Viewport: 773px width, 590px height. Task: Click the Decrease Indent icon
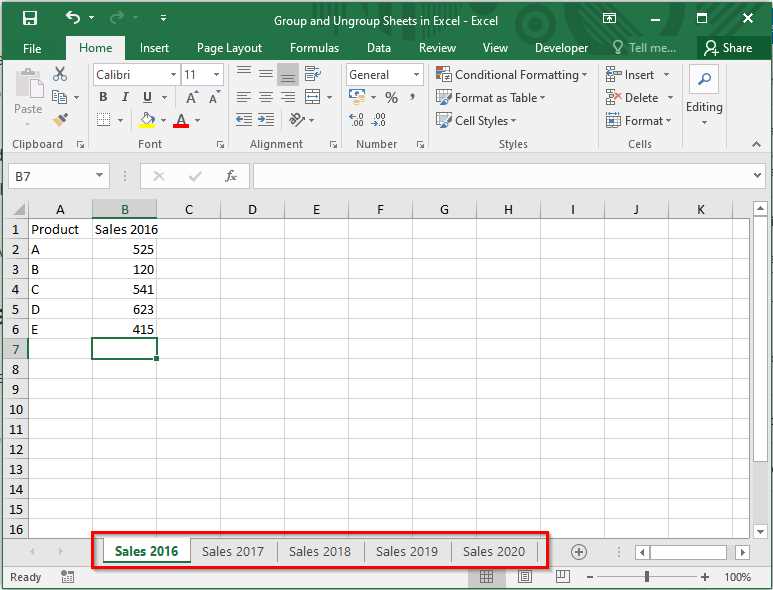[x=244, y=120]
